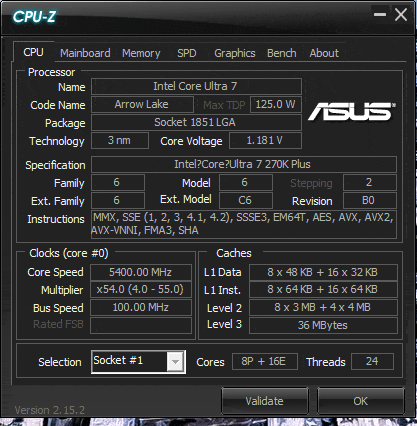417x426 pixels.
Task: Click the 'Clocks (core #0)' group label
Action: [69, 253]
